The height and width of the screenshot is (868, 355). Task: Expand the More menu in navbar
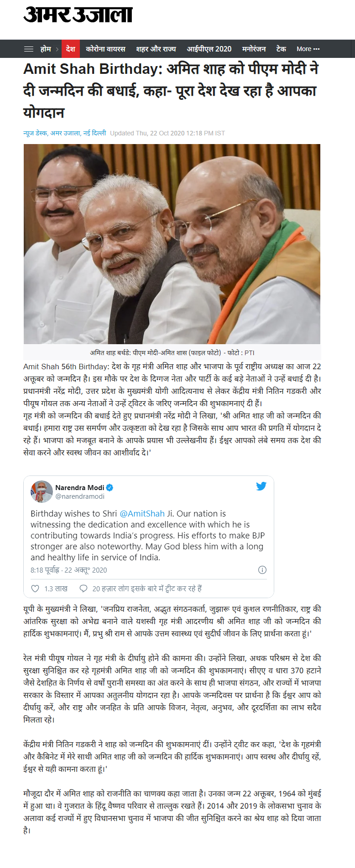pyautogui.click(x=308, y=49)
